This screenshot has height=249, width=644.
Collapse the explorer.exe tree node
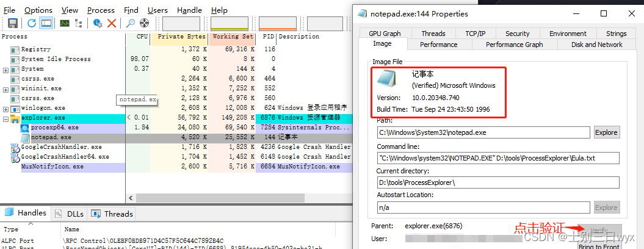[5, 119]
